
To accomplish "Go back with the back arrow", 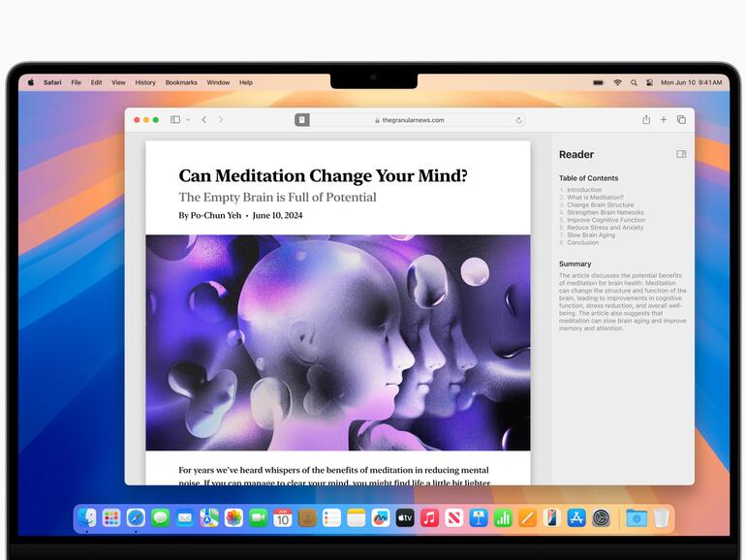I will click(x=204, y=120).
